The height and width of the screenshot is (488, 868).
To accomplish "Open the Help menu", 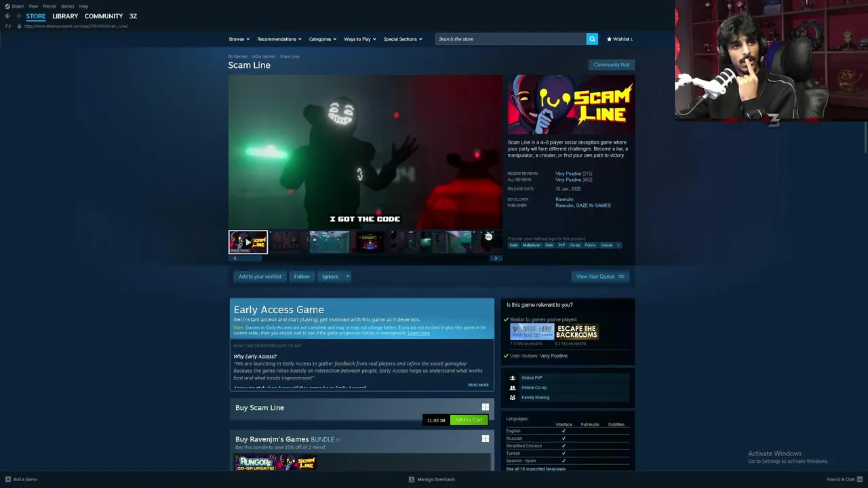I will point(83,6).
